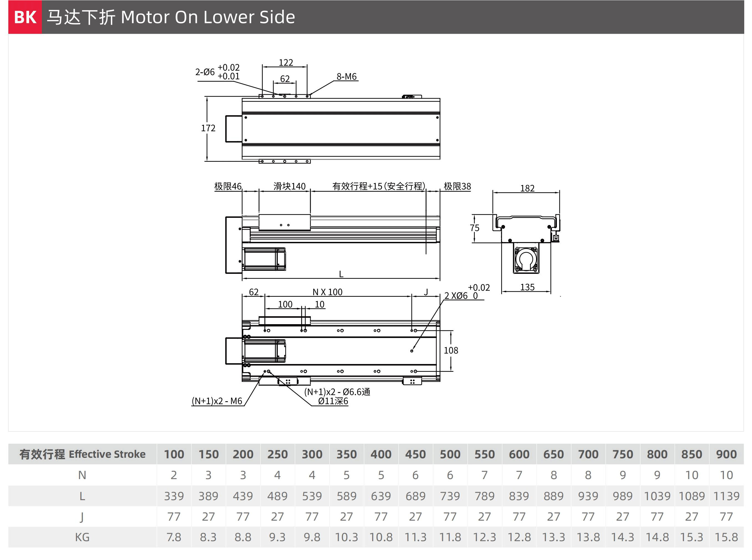Select the 182 width dimension
The width and height of the screenshot is (752, 560).
527,188
